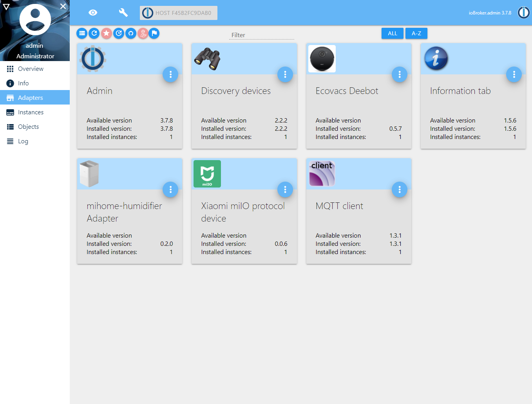The height and width of the screenshot is (404, 532).
Task: Click the Discovery devices title
Action: [x=236, y=91]
